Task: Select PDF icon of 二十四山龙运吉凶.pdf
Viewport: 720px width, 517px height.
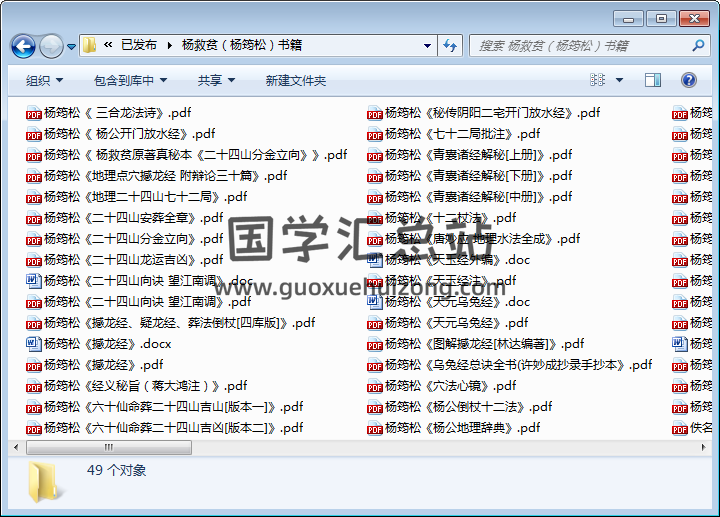Action: pyautogui.click(x=34, y=261)
